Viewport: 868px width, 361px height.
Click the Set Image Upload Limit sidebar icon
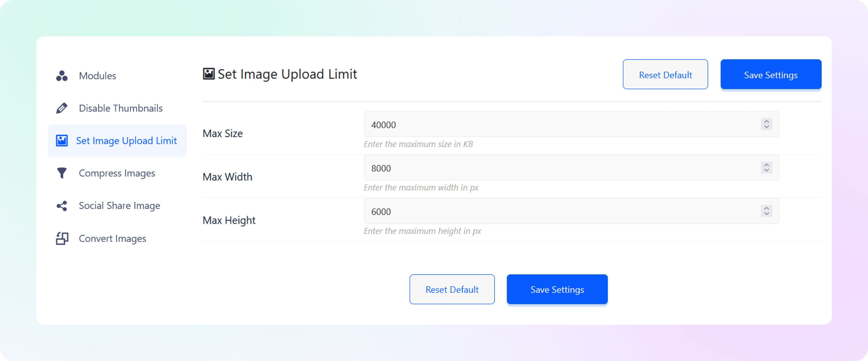62,141
